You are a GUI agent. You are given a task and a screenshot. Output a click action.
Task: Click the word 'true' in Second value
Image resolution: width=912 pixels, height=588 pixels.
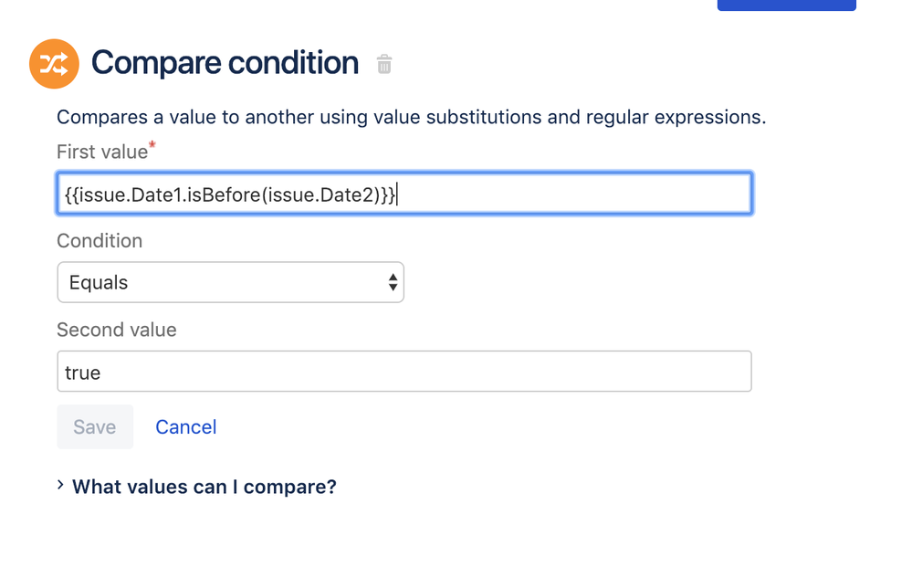(x=82, y=373)
